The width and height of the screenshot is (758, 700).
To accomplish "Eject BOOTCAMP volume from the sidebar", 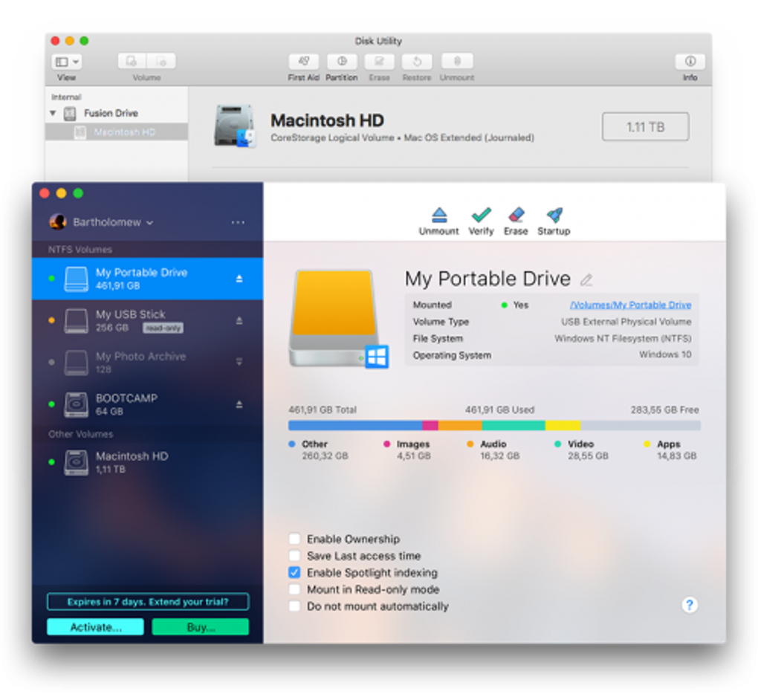I will (239, 404).
